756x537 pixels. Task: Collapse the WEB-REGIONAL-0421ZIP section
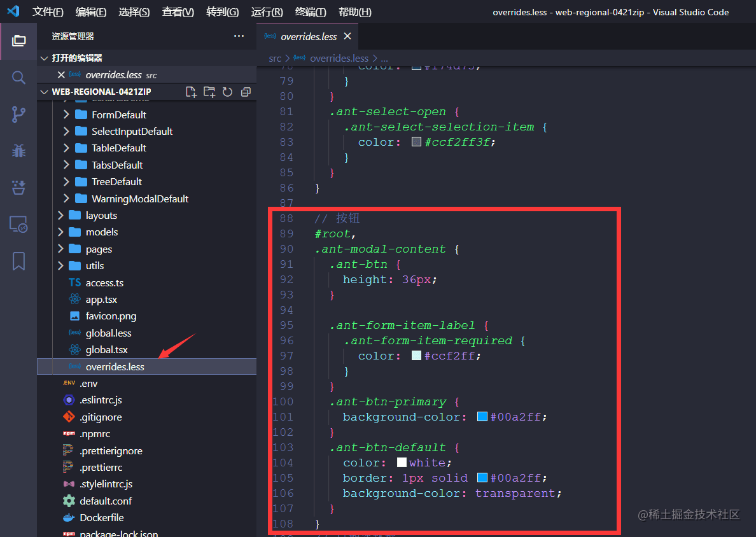[x=44, y=92]
